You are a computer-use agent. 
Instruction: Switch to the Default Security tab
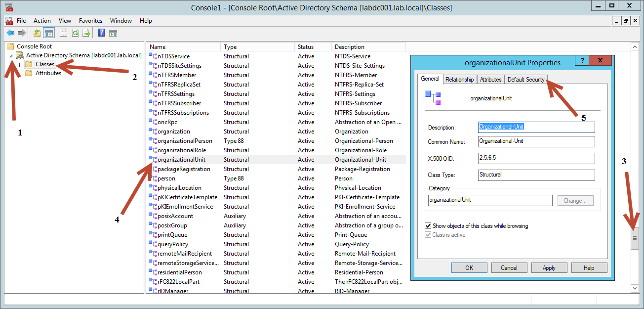pos(526,80)
